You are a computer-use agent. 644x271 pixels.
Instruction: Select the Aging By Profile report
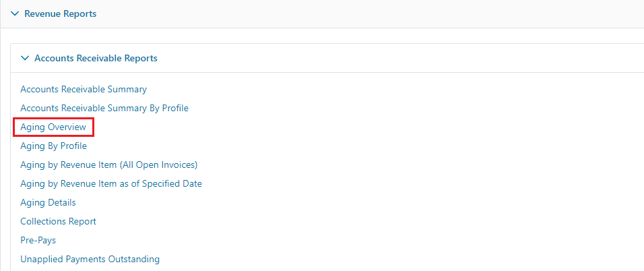pyautogui.click(x=53, y=146)
